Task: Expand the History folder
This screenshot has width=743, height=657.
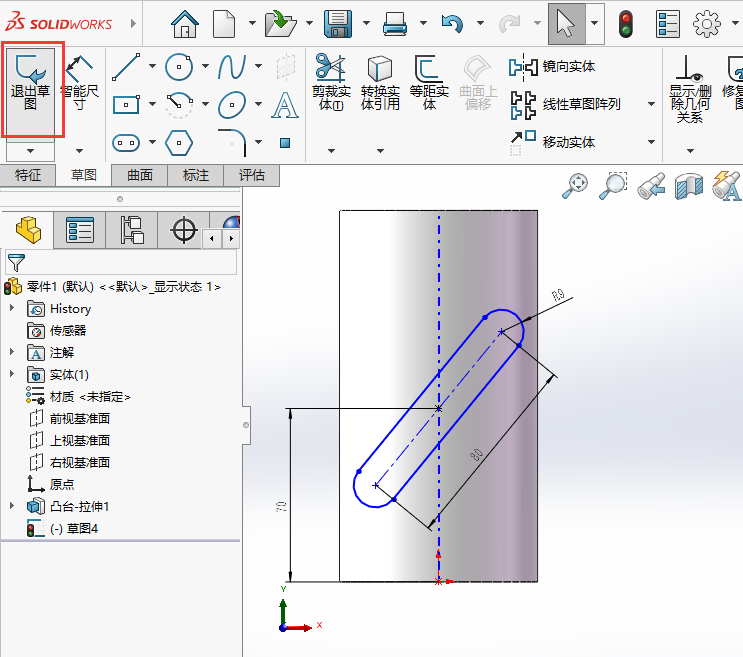Action: pos(12,308)
